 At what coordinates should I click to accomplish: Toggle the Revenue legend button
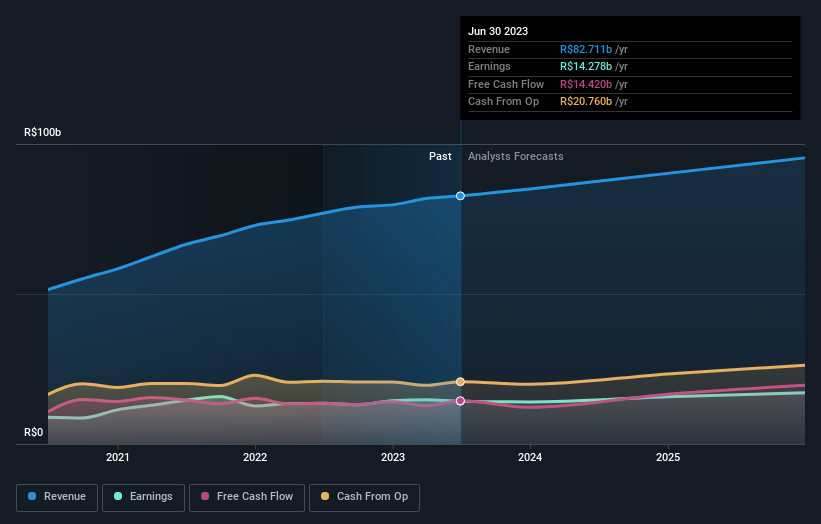point(57,497)
